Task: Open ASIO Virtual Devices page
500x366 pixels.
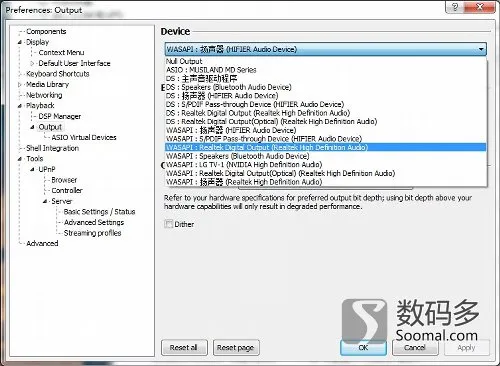Action: click(84, 138)
